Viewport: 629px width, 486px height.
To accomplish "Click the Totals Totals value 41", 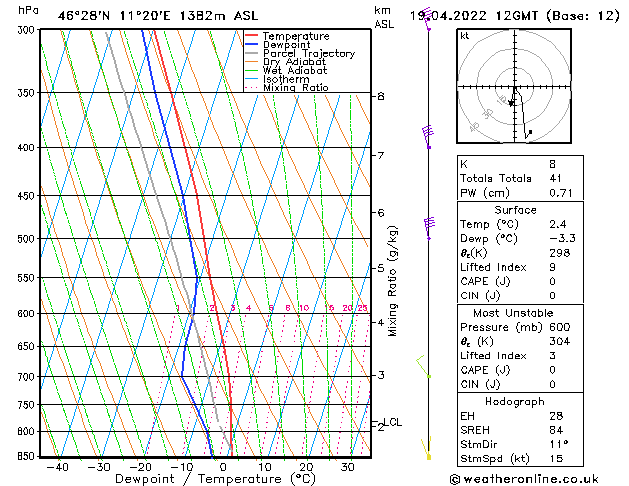I will (x=556, y=178).
